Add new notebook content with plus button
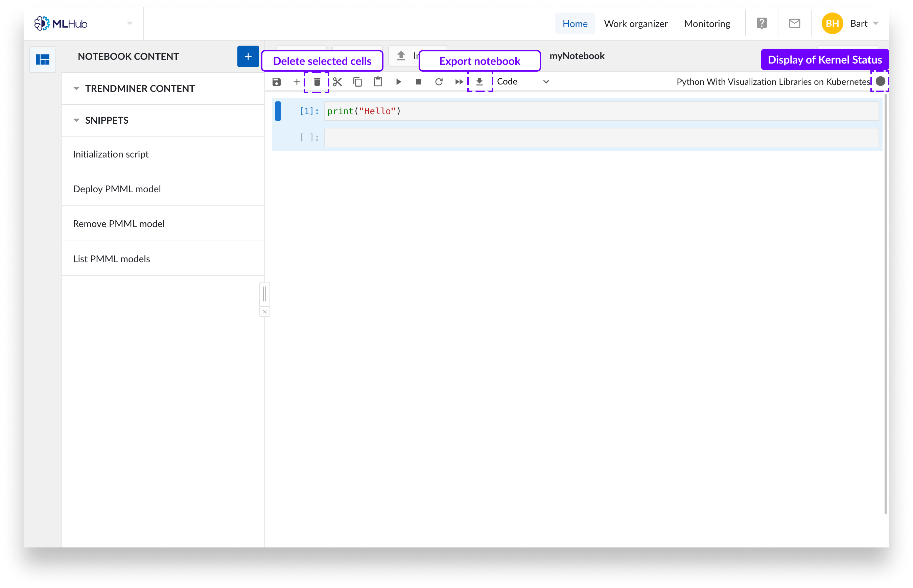This screenshot has height=588, width=913. pyautogui.click(x=248, y=56)
